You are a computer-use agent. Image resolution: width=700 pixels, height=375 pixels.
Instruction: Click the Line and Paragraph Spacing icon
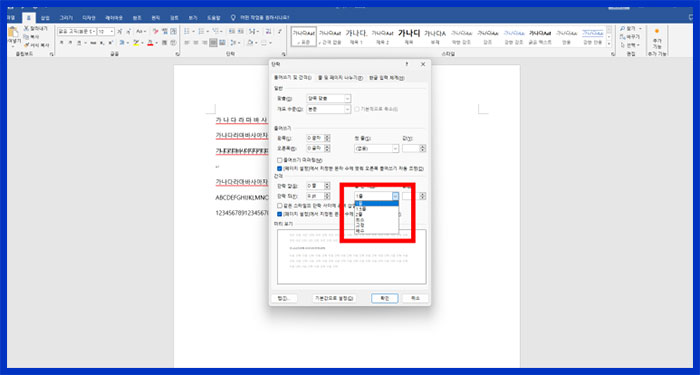pyautogui.click(x=233, y=43)
